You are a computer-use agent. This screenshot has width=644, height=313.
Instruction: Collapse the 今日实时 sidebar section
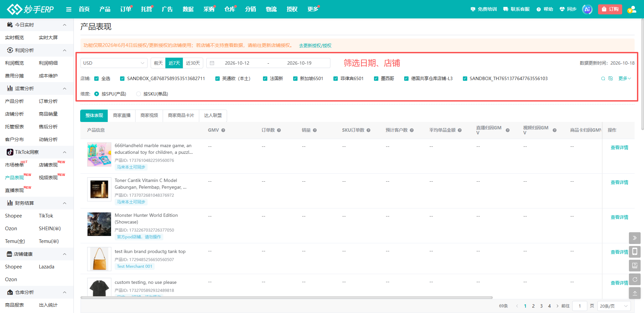[65, 25]
